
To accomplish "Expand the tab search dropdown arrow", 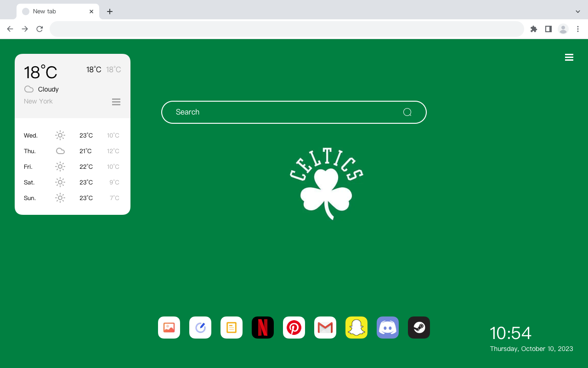I will [578, 11].
